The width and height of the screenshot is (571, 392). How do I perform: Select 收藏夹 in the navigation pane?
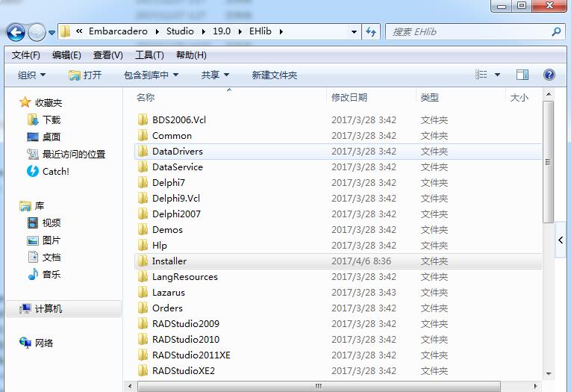(x=41, y=102)
